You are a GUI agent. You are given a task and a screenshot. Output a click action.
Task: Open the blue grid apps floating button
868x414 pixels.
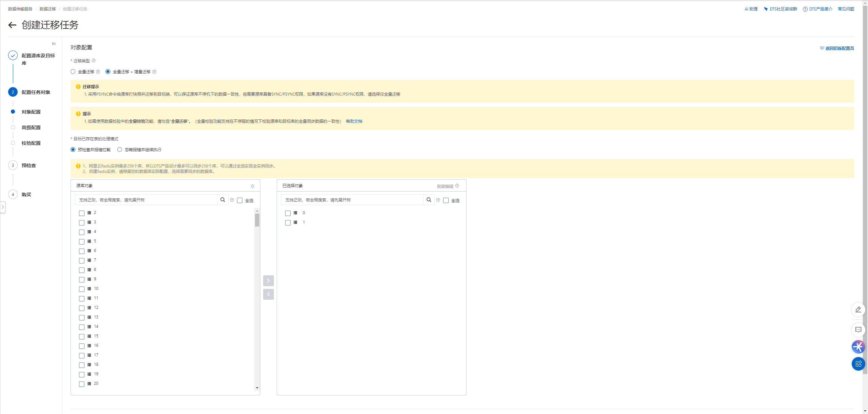point(858,364)
